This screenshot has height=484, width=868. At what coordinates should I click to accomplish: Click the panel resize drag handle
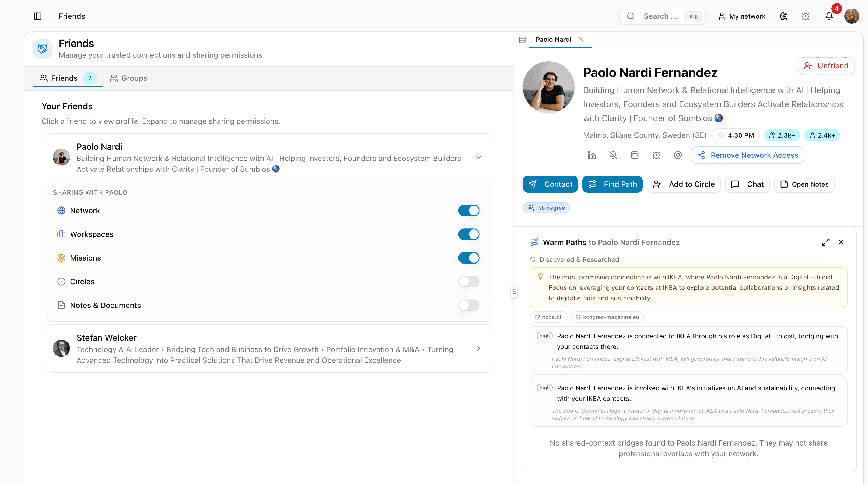(x=514, y=292)
